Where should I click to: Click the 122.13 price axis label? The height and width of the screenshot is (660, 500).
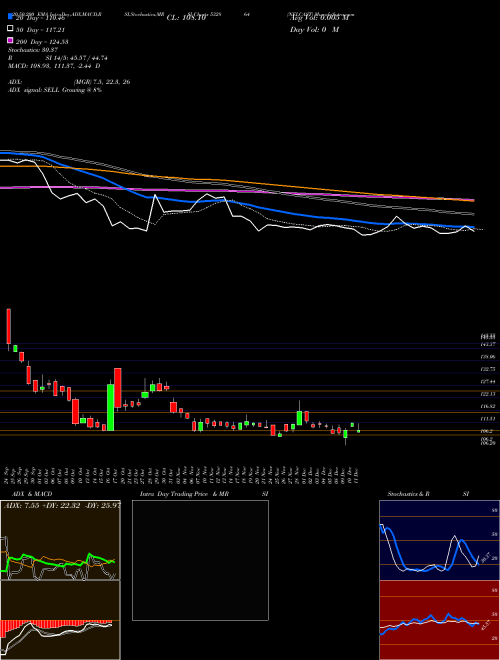click(x=490, y=394)
